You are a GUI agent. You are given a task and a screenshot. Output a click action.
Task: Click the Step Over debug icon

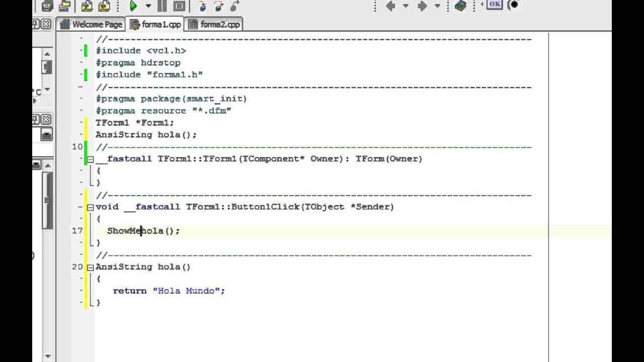pos(219,6)
